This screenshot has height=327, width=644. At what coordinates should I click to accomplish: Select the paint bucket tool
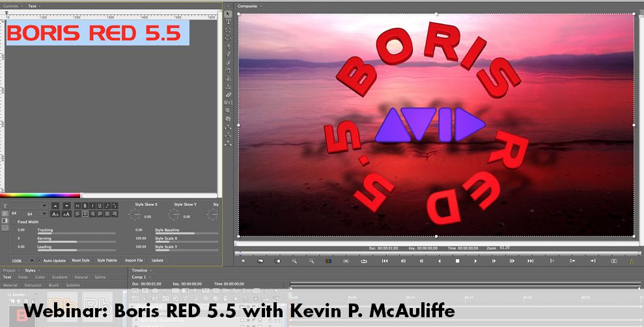(x=228, y=70)
